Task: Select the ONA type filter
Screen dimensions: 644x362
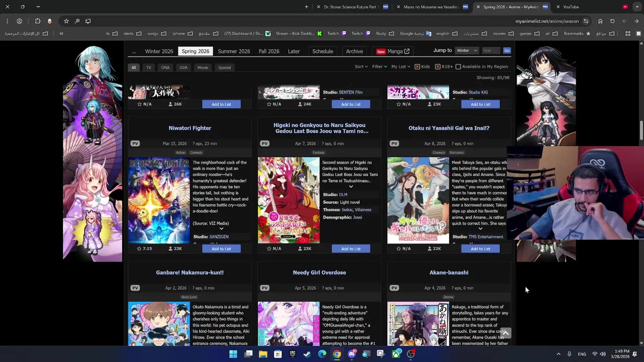Action: tap(165, 67)
